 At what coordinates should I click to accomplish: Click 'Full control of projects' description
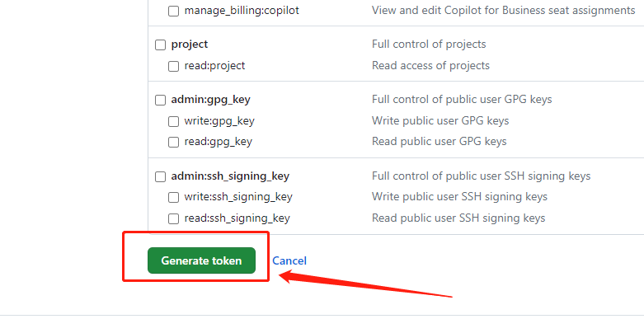[429, 45]
